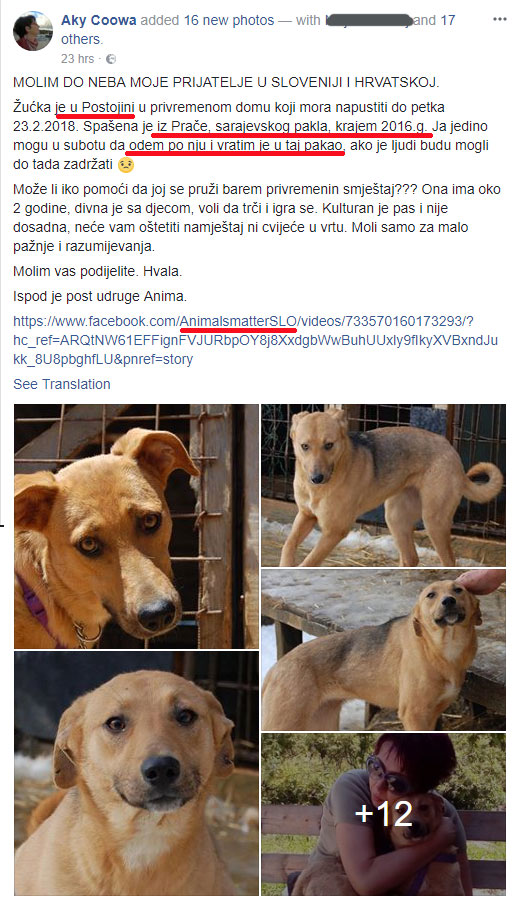Click the 23 hrs timestamp link
This screenshot has height=905, width=517.
[77, 59]
